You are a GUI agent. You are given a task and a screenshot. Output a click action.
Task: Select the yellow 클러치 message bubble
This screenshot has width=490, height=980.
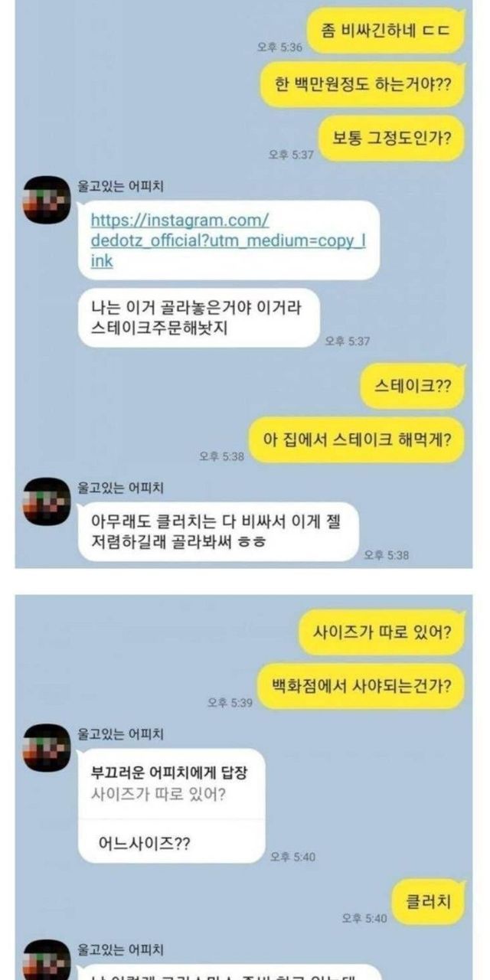coord(429,902)
